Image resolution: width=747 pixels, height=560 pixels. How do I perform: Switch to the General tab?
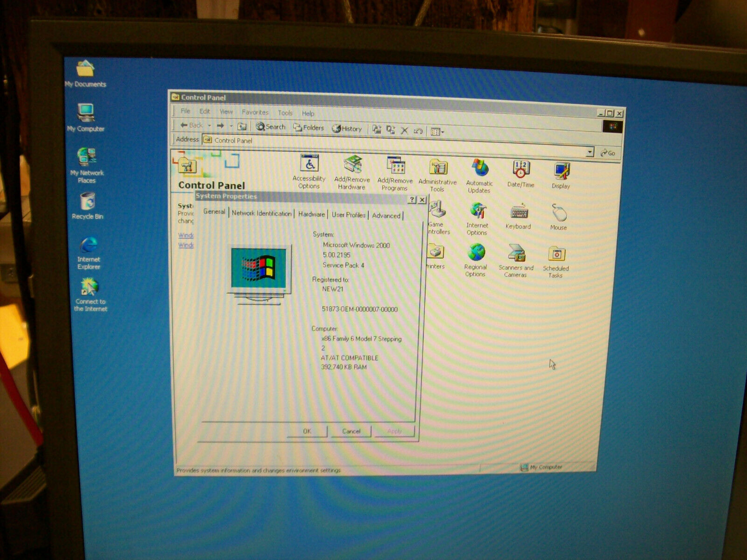pyautogui.click(x=214, y=211)
